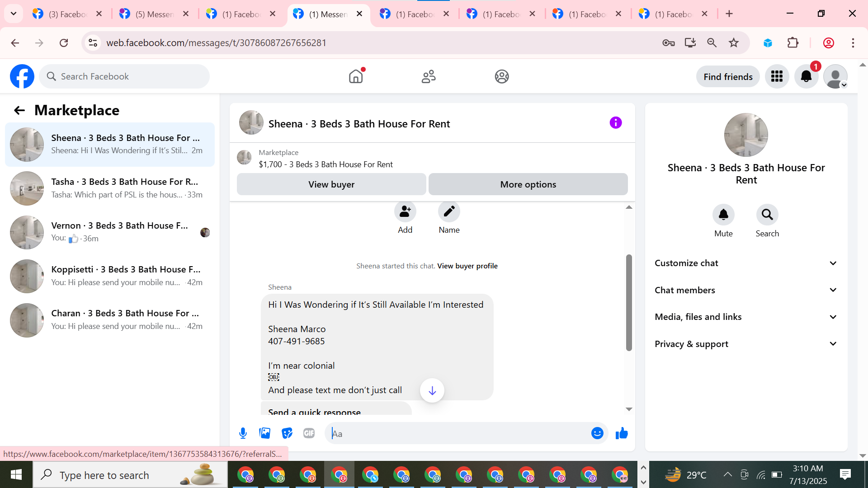Open emoji picker in message box
The width and height of the screenshot is (868, 488).
[x=597, y=433]
